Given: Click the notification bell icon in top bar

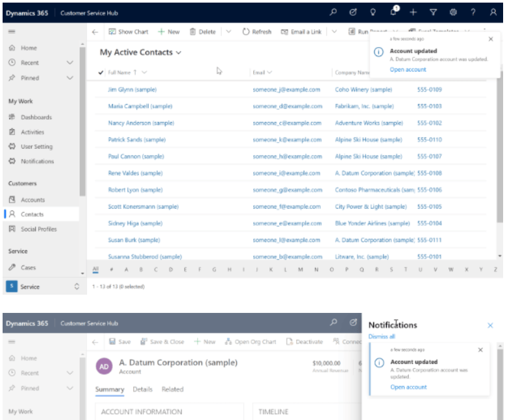Looking at the screenshot, I should point(393,12).
